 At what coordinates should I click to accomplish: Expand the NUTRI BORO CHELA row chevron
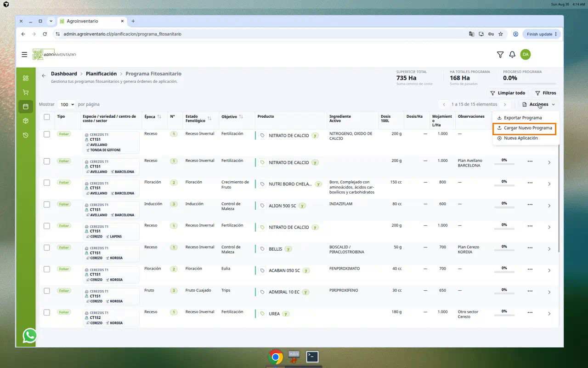[549, 184]
